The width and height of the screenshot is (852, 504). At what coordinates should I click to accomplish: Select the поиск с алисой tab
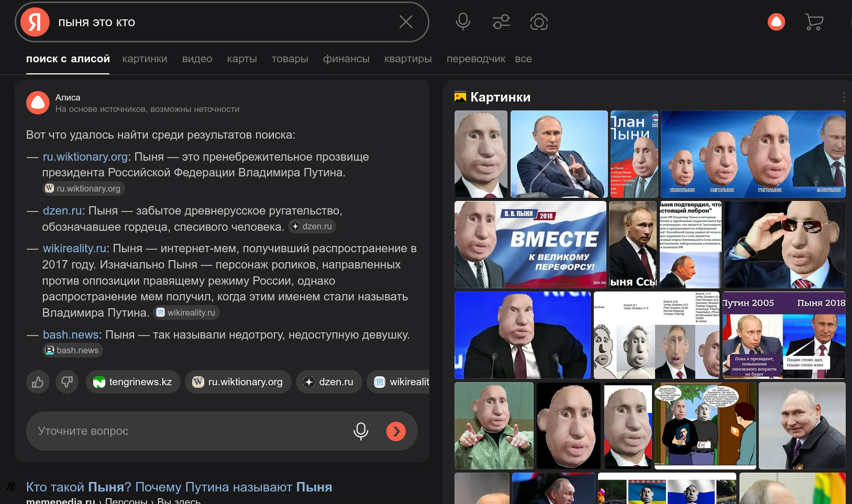68,59
